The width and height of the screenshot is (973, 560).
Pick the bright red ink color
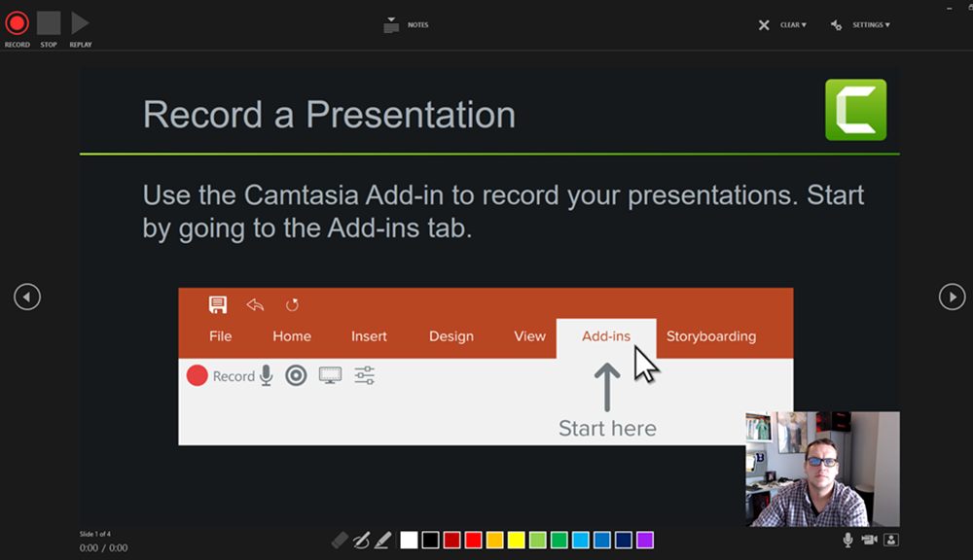point(474,541)
